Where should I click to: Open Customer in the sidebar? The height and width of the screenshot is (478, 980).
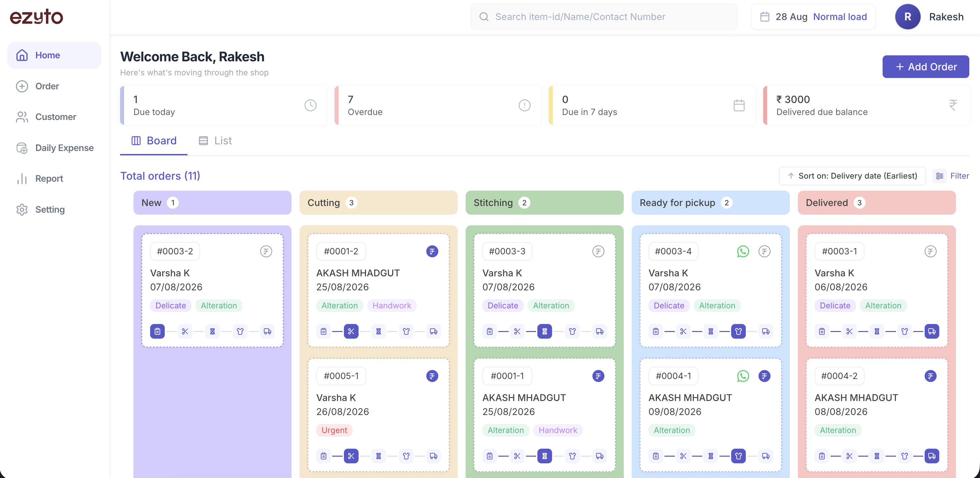(x=54, y=117)
